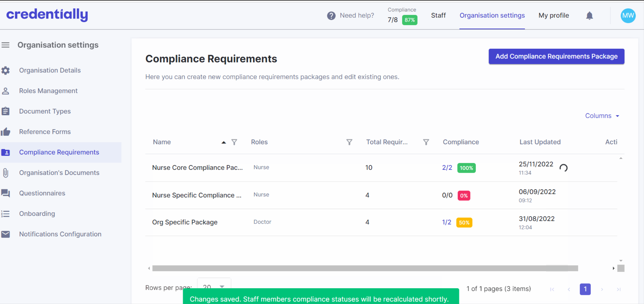Viewport: 644px width, 304px height.
Task: Click horizontal scrollbar left arrow
Action: 149,268
